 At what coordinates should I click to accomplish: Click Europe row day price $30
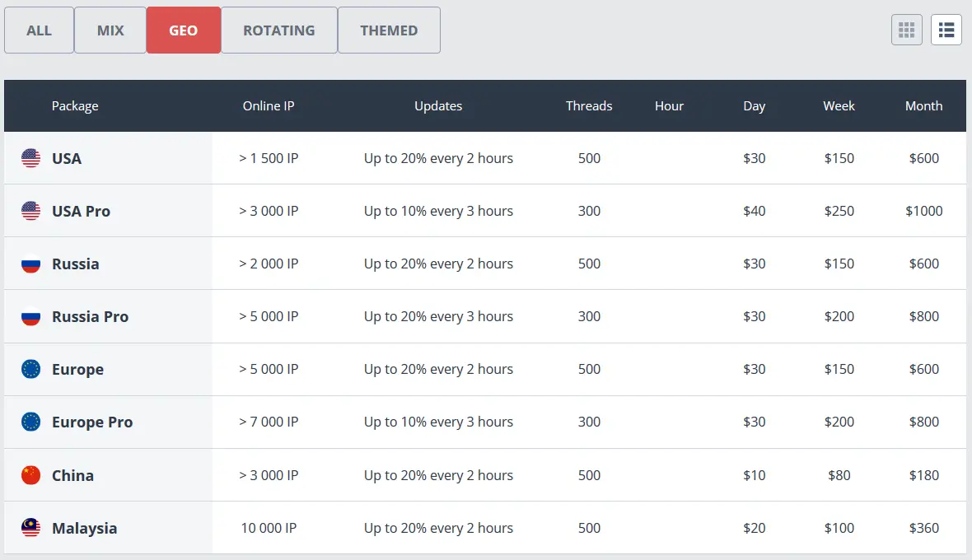755,370
